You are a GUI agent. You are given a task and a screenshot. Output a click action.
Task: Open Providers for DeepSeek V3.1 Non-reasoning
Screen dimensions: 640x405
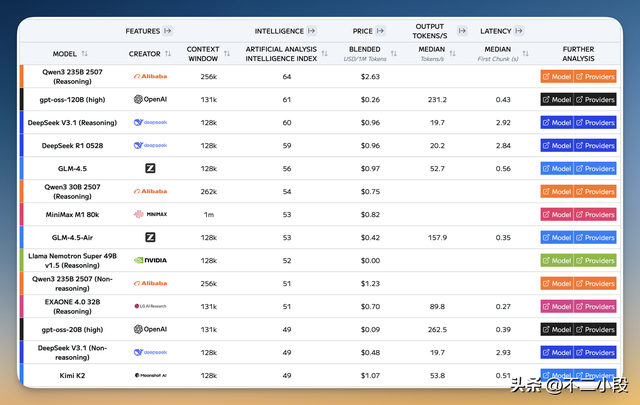pos(595,352)
